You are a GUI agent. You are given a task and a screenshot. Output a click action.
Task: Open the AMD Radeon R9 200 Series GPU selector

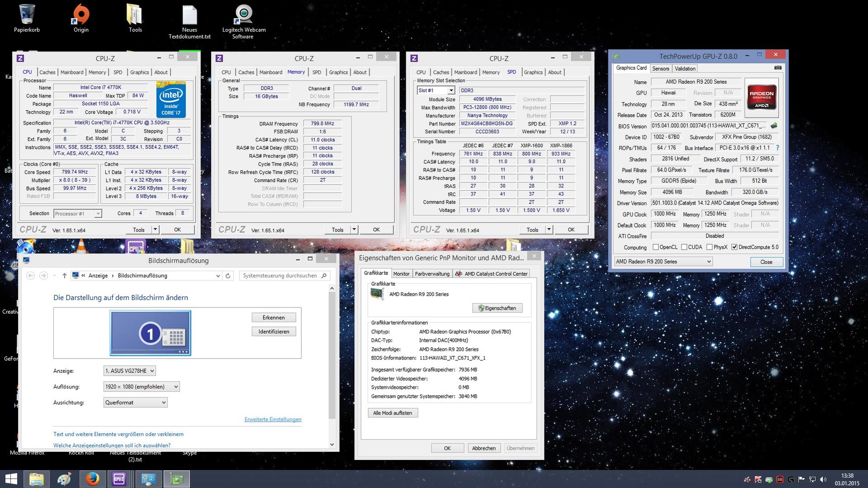coord(663,261)
